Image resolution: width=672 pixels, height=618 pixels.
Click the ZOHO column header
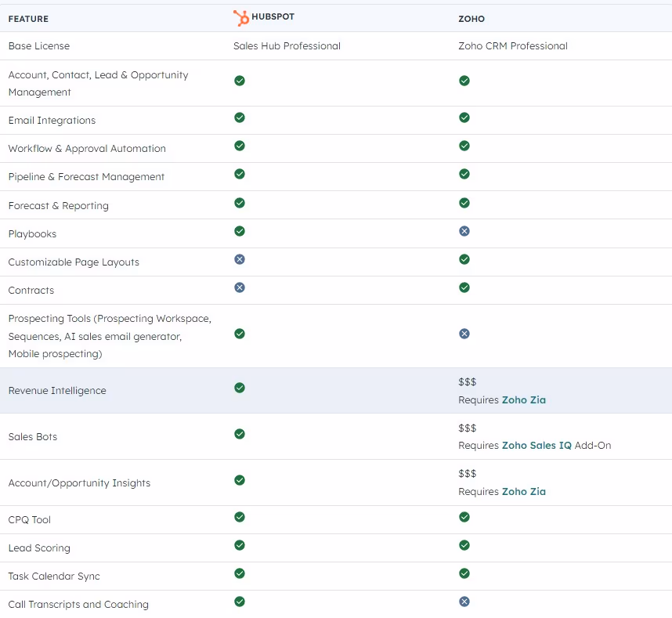tap(471, 19)
